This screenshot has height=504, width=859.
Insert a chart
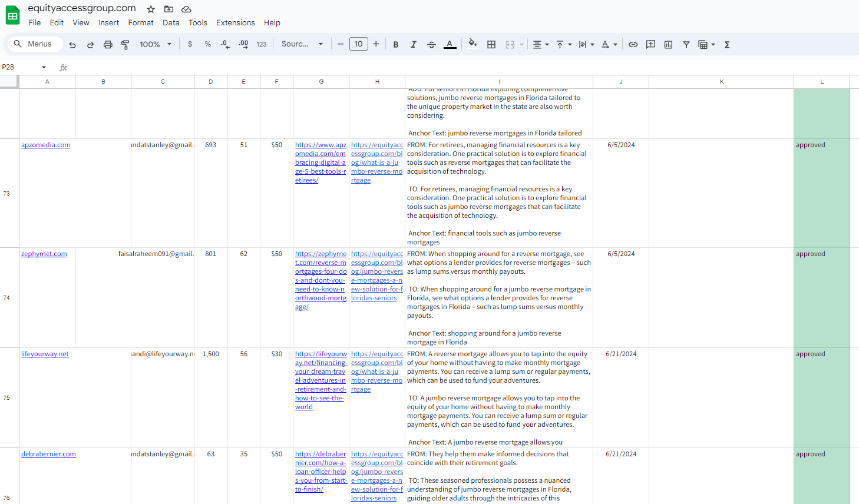coord(668,44)
